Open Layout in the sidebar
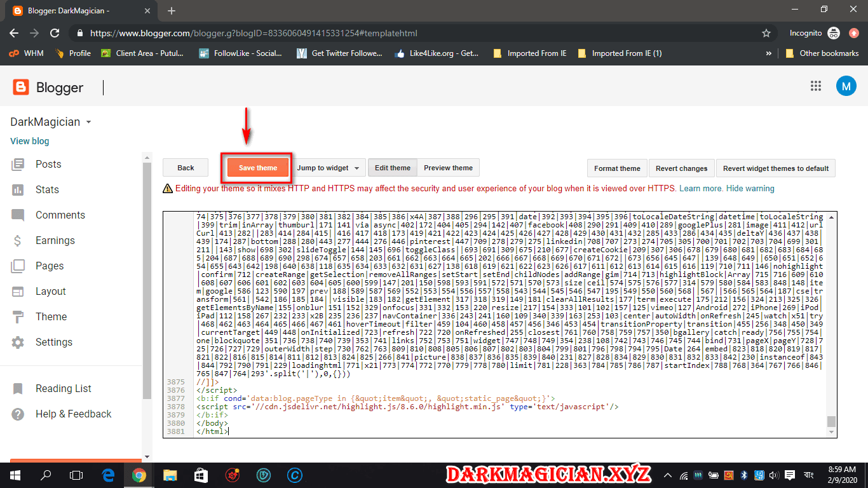The width and height of the screenshot is (868, 488). (x=51, y=291)
